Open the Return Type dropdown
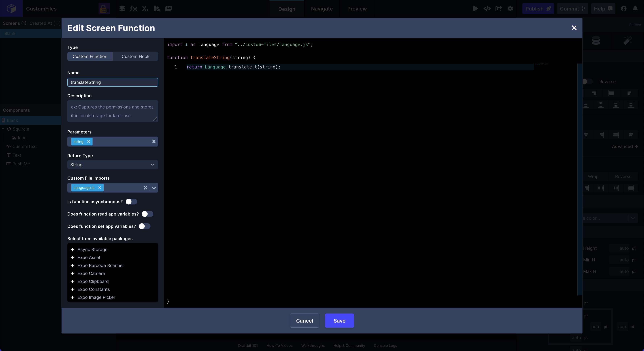 113,164
